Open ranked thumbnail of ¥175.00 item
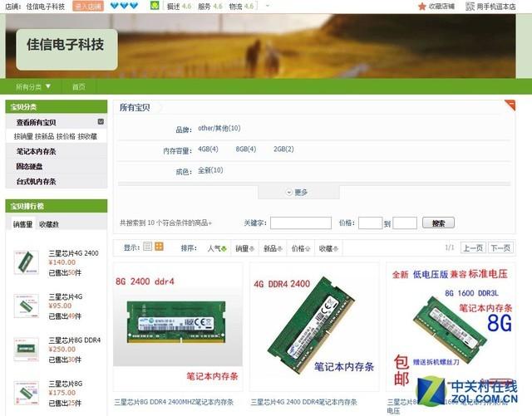This screenshot has width=532, height=416. click(x=26, y=393)
